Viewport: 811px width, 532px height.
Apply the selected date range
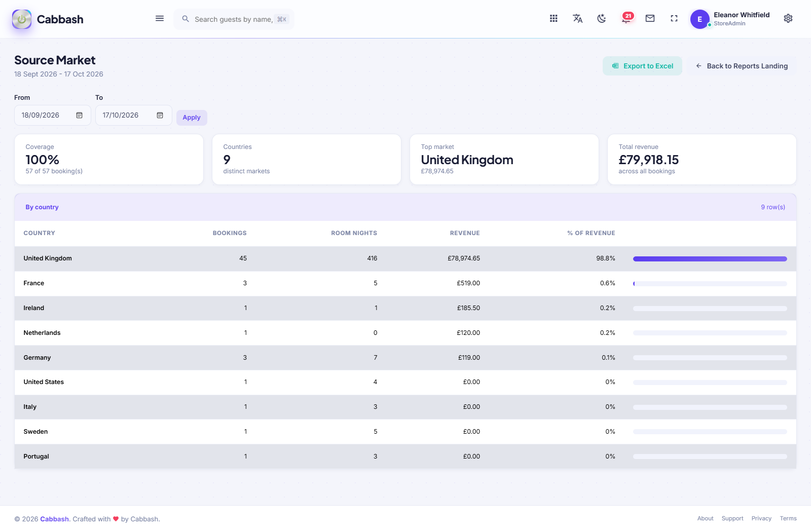coord(192,118)
